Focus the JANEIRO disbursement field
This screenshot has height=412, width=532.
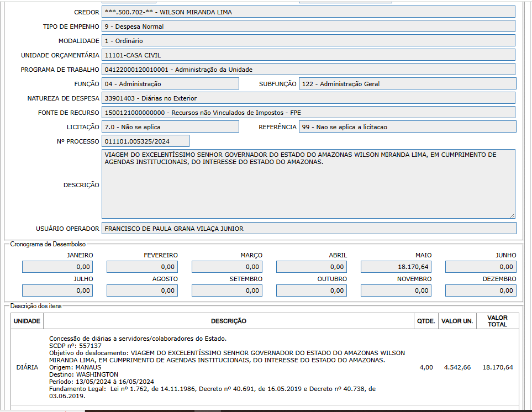(57, 267)
